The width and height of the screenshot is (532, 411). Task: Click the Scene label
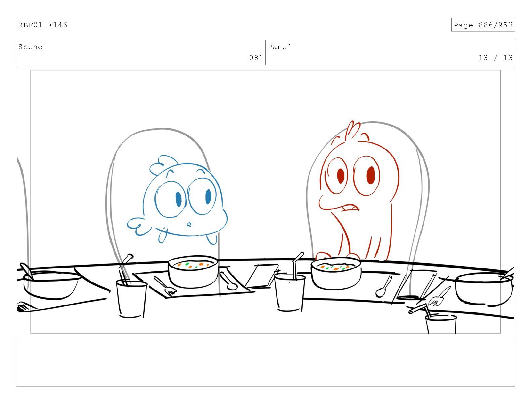pyautogui.click(x=30, y=47)
